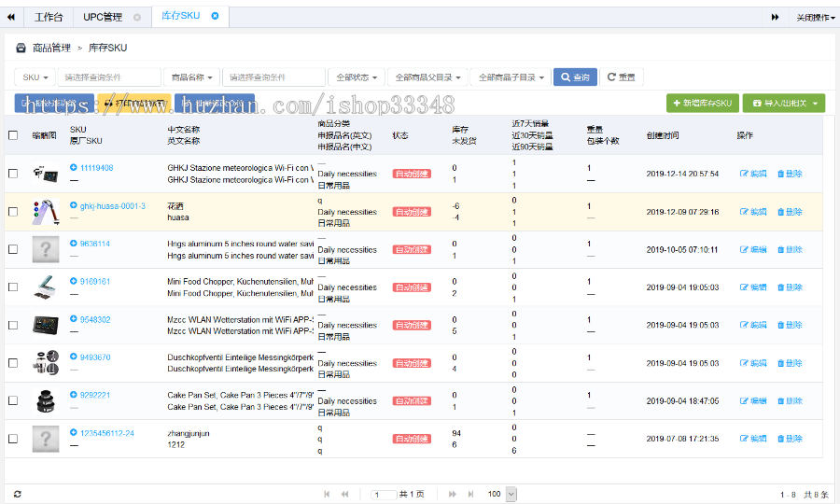
Task: Click the 新增库存SKU button
Action: (x=703, y=103)
